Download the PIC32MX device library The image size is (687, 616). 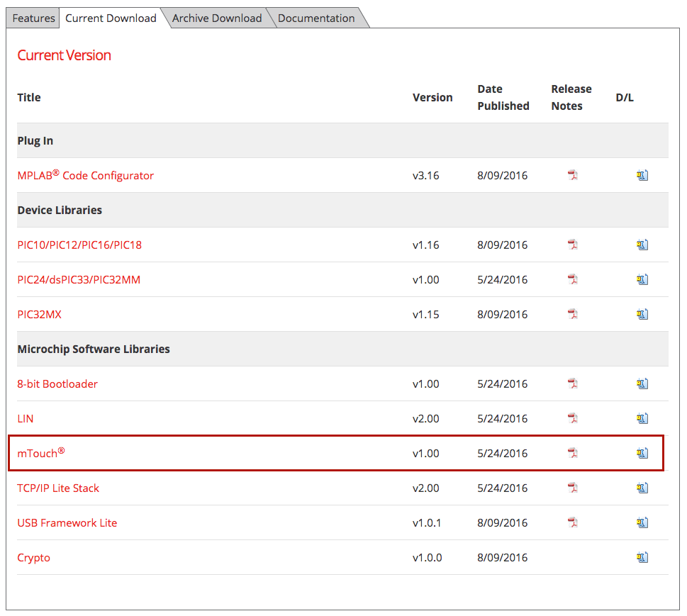coord(642,315)
